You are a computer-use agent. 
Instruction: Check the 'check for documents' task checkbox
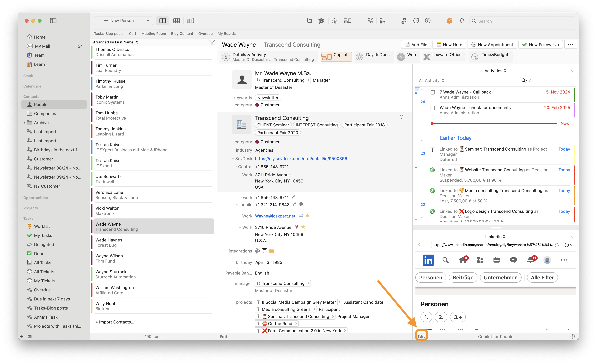(433, 108)
